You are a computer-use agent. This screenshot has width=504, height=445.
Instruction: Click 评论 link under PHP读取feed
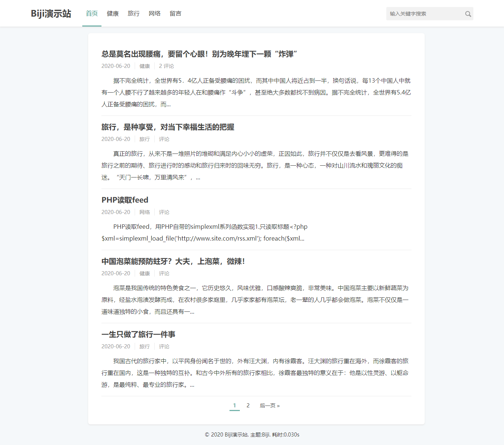[x=164, y=212]
